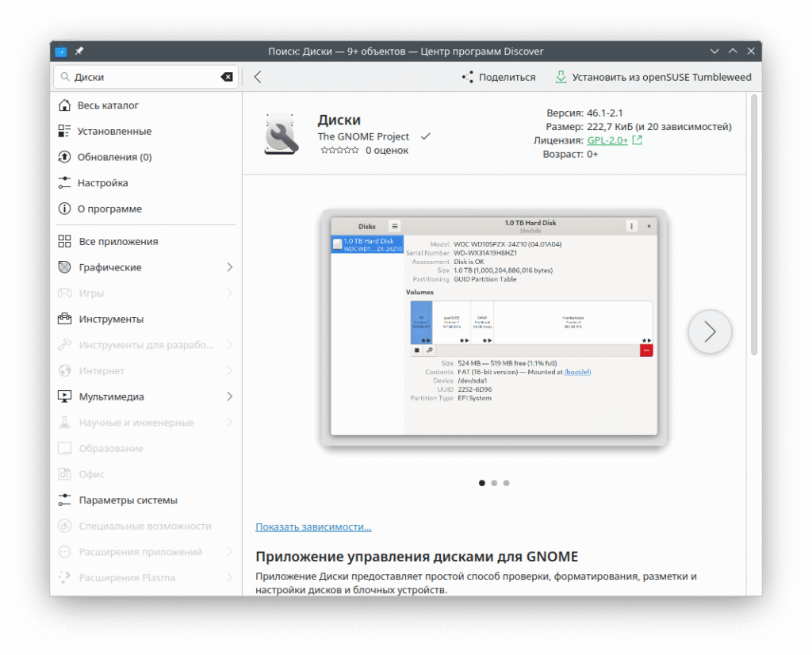
Task: Open the GPL-2.0+ license link
Action: [607, 140]
